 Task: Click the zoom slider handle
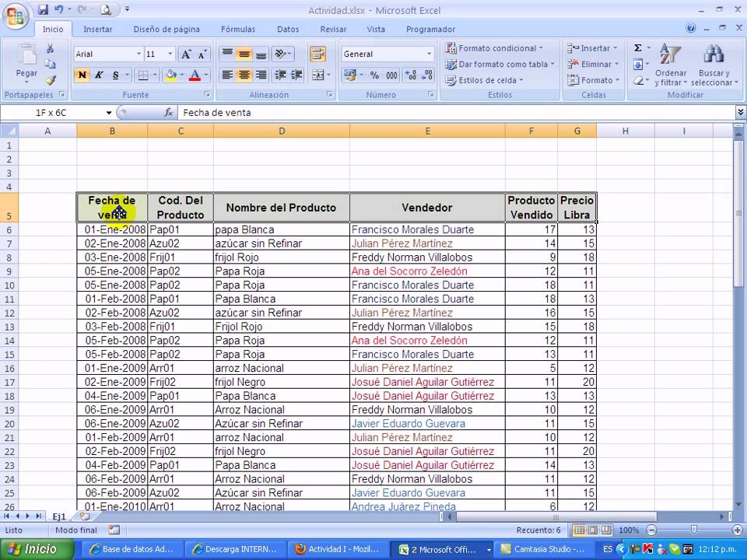coord(694,530)
